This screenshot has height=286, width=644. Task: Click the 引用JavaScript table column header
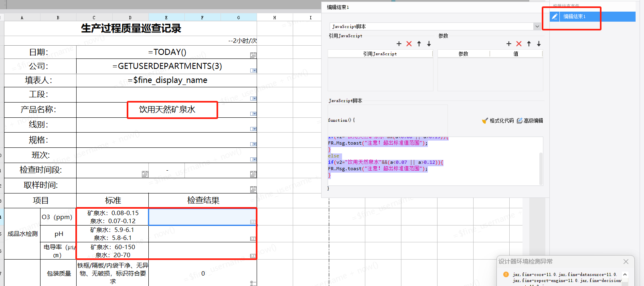(380, 54)
